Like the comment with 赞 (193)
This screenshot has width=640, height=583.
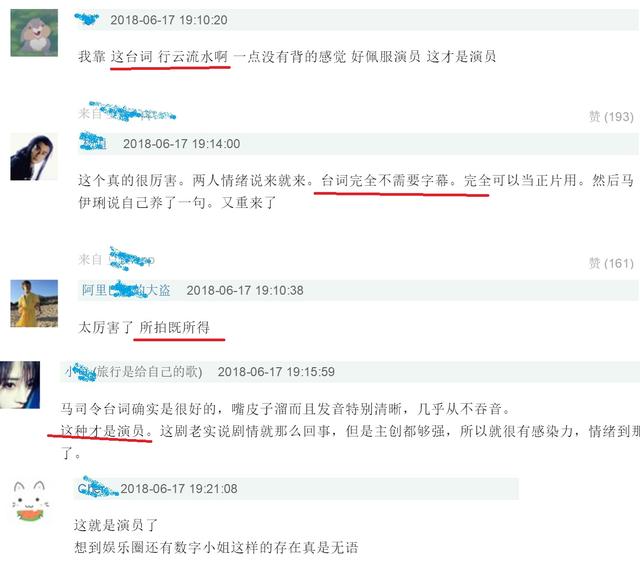pos(611,117)
